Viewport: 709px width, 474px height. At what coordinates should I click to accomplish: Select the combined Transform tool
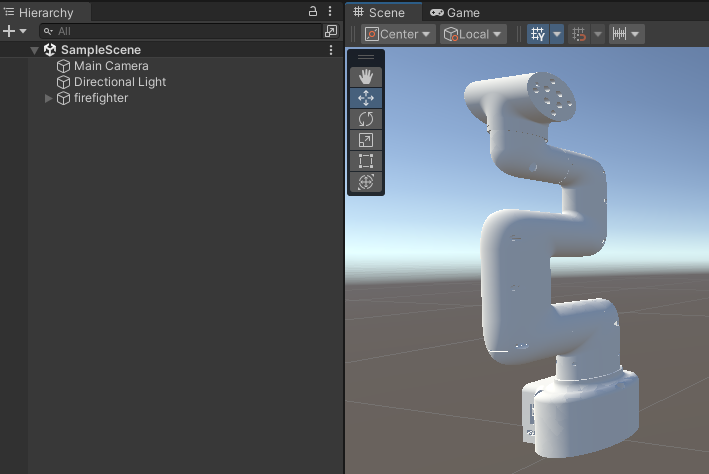pyautogui.click(x=366, y=182)
